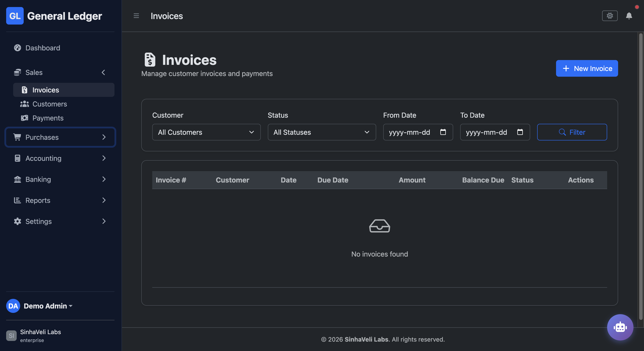Click the Status column header in table

(x=522, y=180)
